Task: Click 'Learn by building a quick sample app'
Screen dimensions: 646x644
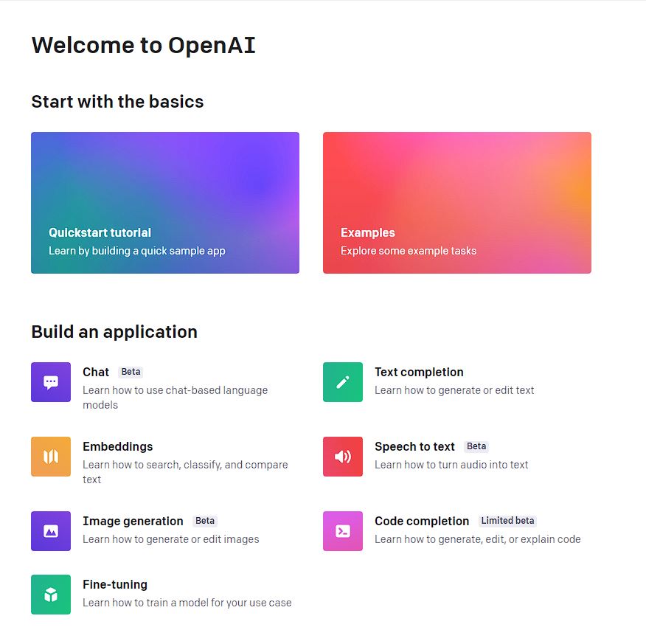Action: (x=137, y=251)
